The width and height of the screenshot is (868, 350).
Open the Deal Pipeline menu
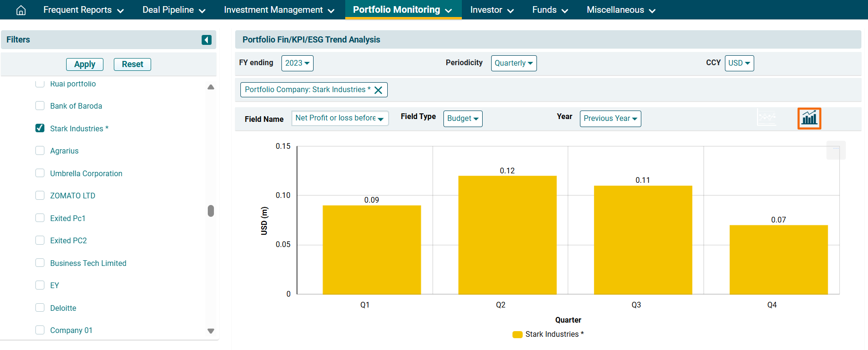click(174, 10)
